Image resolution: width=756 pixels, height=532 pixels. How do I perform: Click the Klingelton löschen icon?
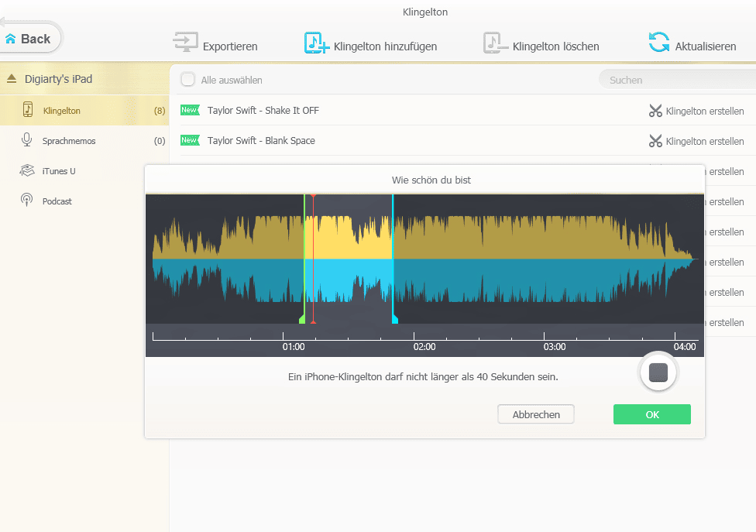click(x=496, y=43)
